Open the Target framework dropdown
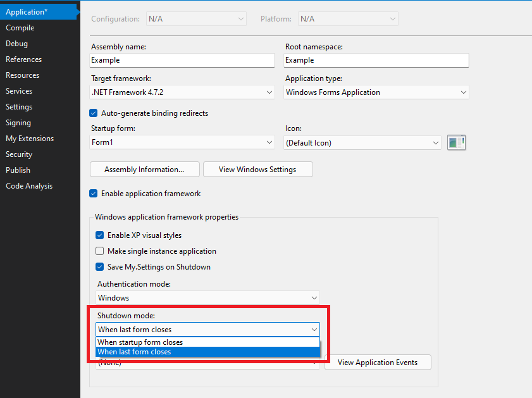The width and height of the screenshot is (532, 398). [182, 92]
